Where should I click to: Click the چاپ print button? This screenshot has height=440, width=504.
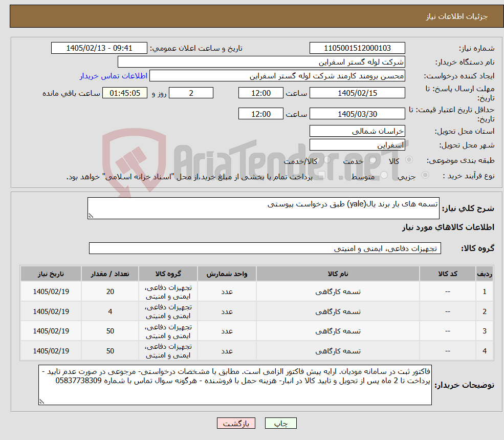pos(280,423)
